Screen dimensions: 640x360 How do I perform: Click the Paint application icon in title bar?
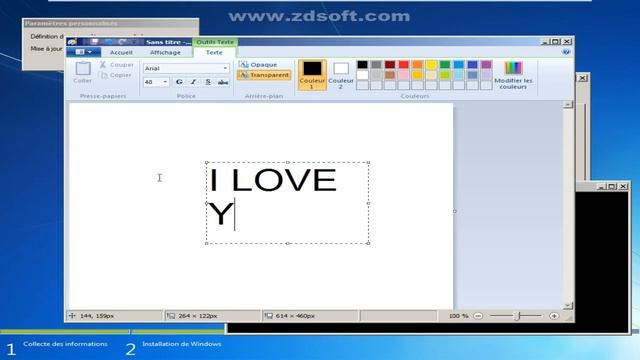click(72, 42)
